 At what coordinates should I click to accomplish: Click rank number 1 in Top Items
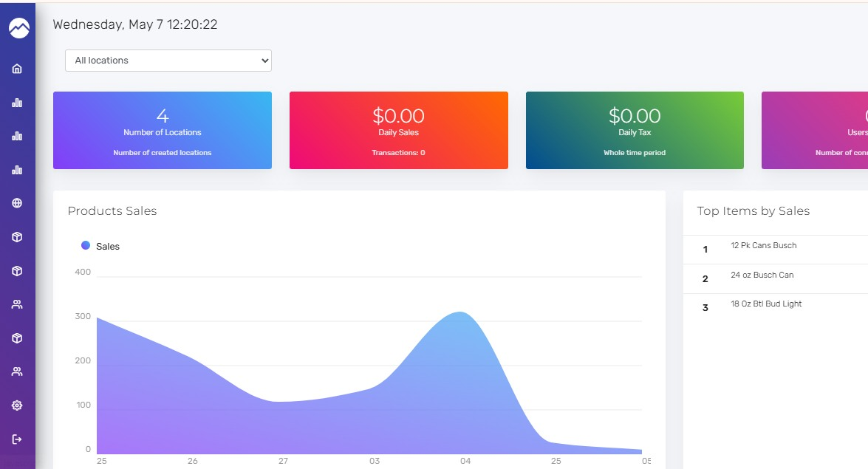point(705,250)
